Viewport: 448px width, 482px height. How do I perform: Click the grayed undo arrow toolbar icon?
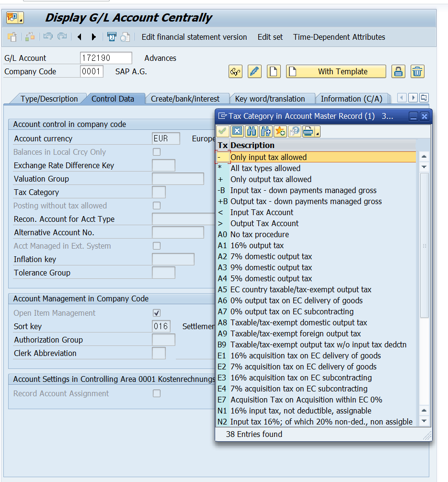point(47,37)
